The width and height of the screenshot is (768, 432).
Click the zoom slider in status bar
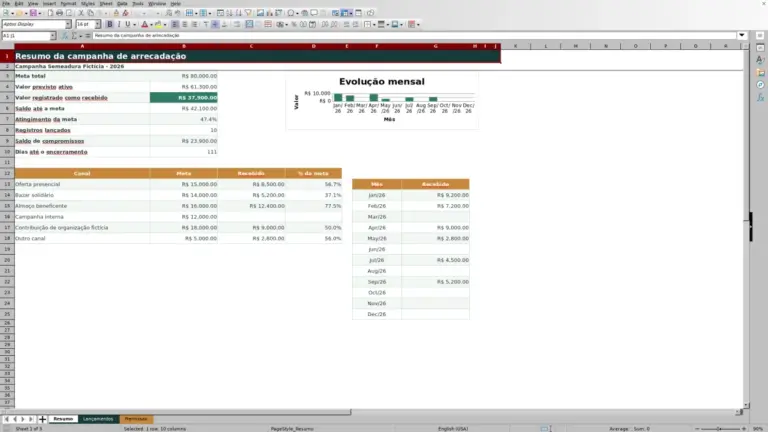coord(720,429)
